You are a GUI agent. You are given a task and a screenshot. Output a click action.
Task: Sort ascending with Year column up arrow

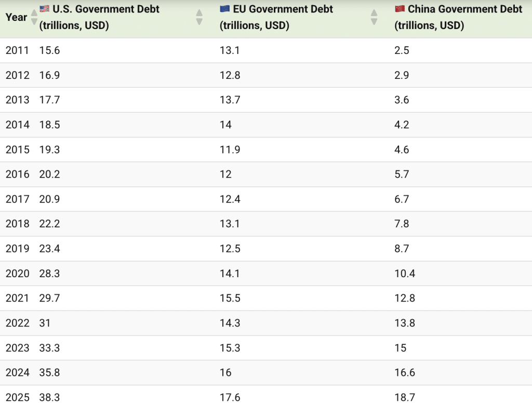pyautogui.click(x=34, y=12)
